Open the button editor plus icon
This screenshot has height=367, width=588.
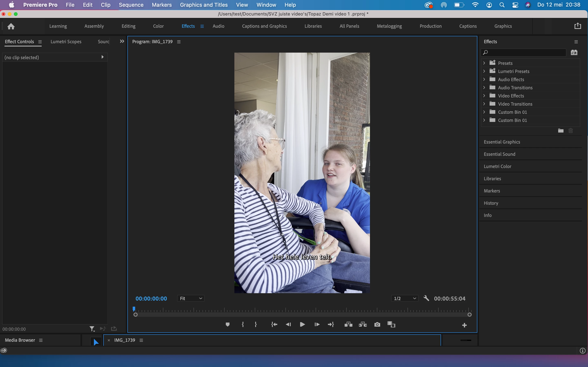pyautogui.click(x=464, y=325)
